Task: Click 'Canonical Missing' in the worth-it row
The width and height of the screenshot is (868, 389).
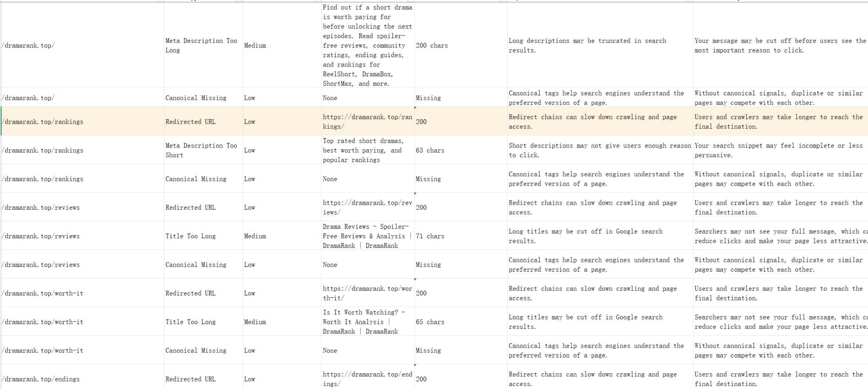Action: tap(196, 350)
